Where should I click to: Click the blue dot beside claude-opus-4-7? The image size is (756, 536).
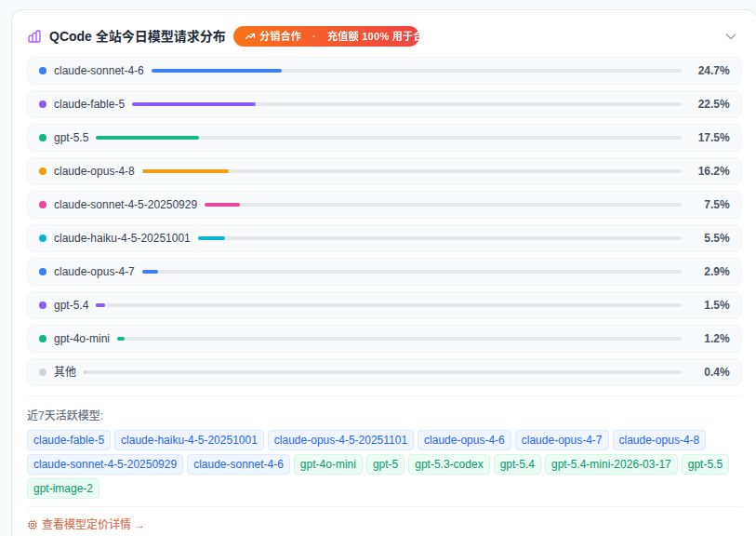point(43,272)
